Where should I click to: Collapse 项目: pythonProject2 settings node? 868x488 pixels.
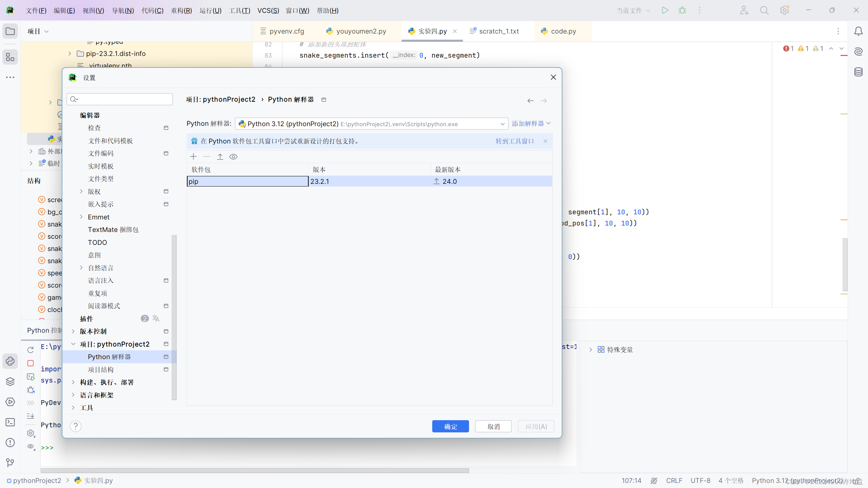(73, 344)
